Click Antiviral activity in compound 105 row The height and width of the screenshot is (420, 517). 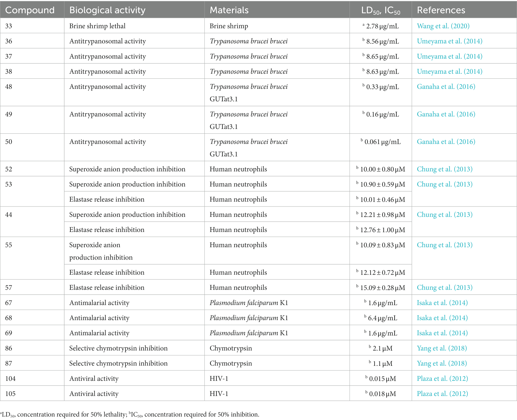(94, 394)
